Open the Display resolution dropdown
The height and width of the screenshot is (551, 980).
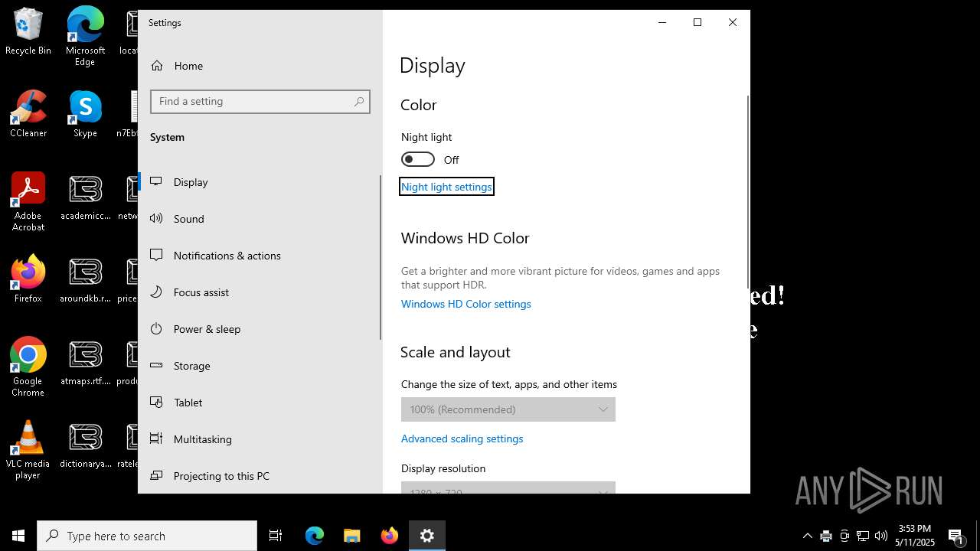(508, 487)
